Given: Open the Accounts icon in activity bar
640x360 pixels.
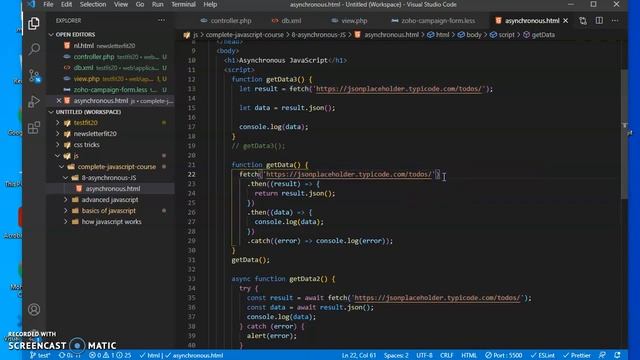Looking at the screenshot, I should click(x=34, y=309).
